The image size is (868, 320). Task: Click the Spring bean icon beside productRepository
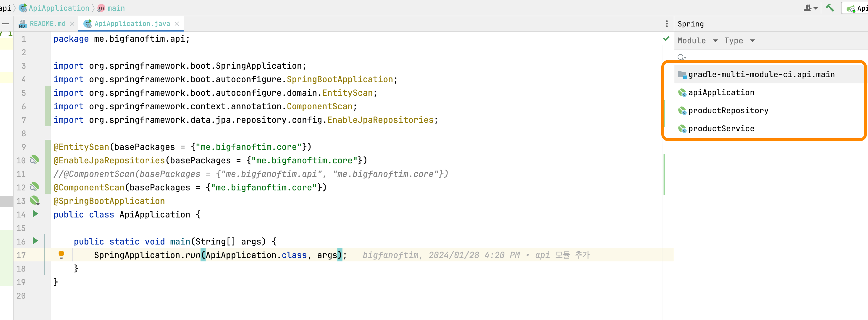coord(682,111)
